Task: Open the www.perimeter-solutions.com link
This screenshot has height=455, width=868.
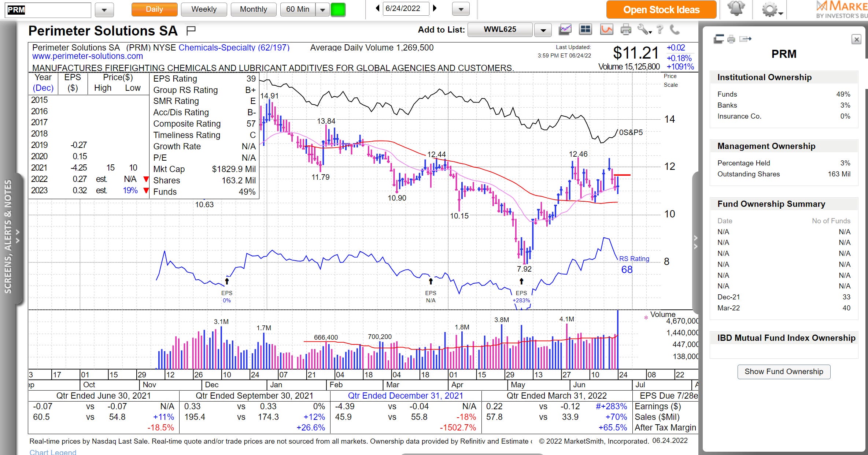Action: click(x=88, y=56)
